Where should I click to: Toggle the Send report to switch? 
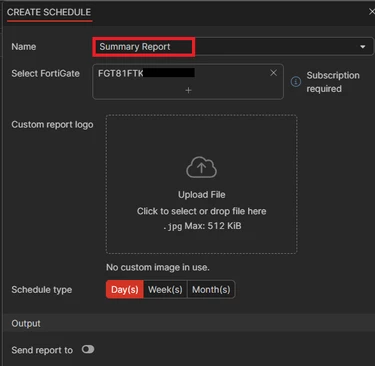pos(88,349)
